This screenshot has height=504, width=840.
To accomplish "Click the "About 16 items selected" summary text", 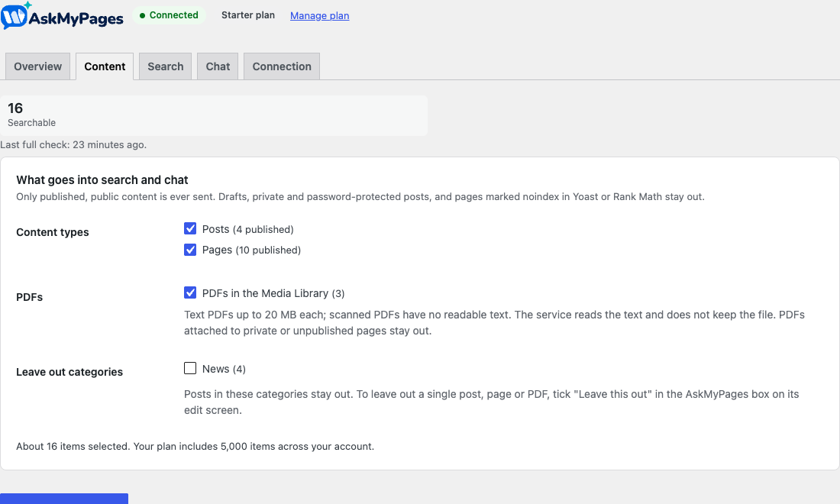I will tap(195, 446).
